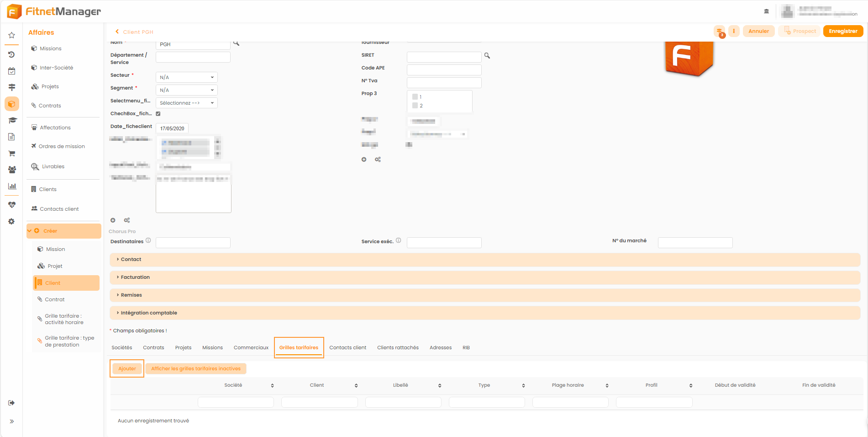Toggle the ChechBox_fich checkbox
Viewport: 868px width, 437px height.
point(158,114)
